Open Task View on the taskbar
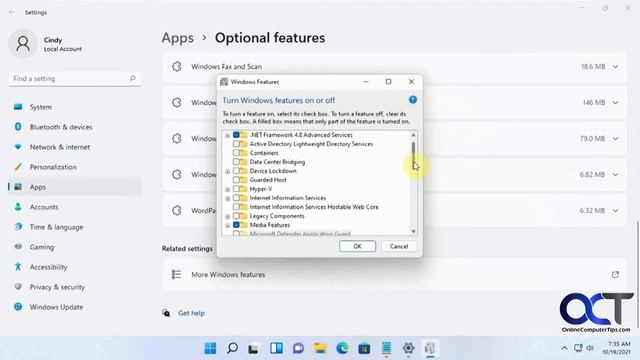This screenshot has height=360, width=640. pyautogui.click(x=254, y=348)
